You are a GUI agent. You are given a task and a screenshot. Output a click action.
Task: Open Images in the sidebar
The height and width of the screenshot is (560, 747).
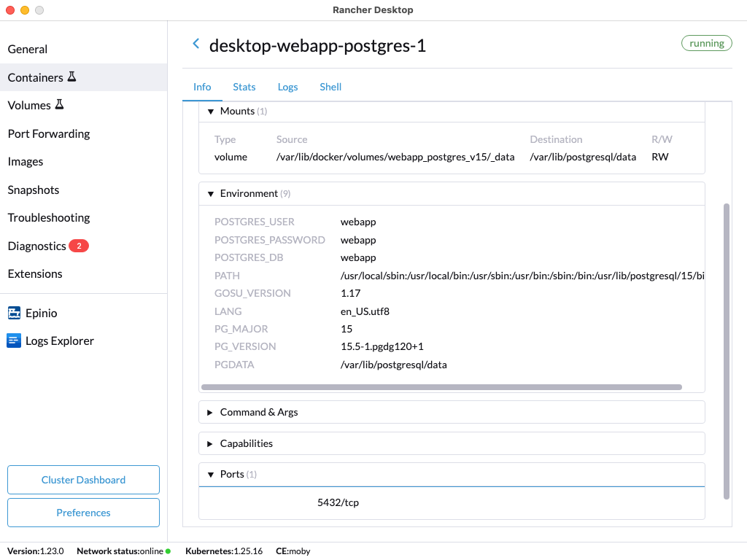[83, 161]
